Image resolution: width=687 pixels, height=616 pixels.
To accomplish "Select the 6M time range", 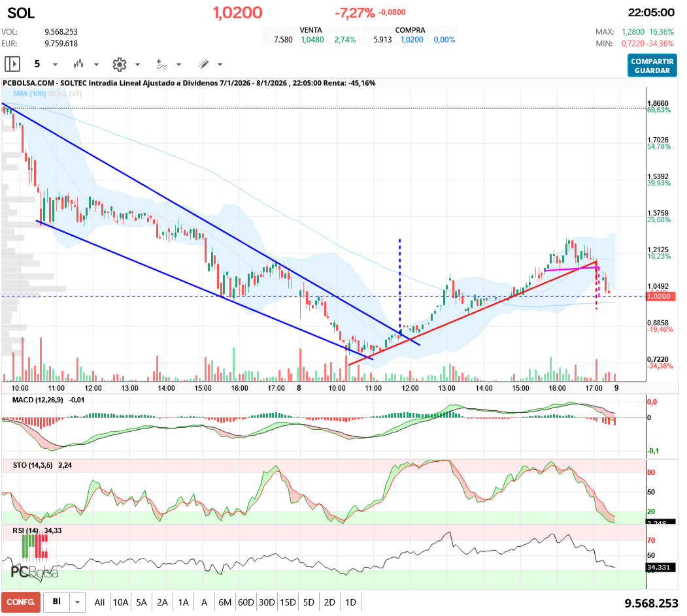I will [226, 602].
